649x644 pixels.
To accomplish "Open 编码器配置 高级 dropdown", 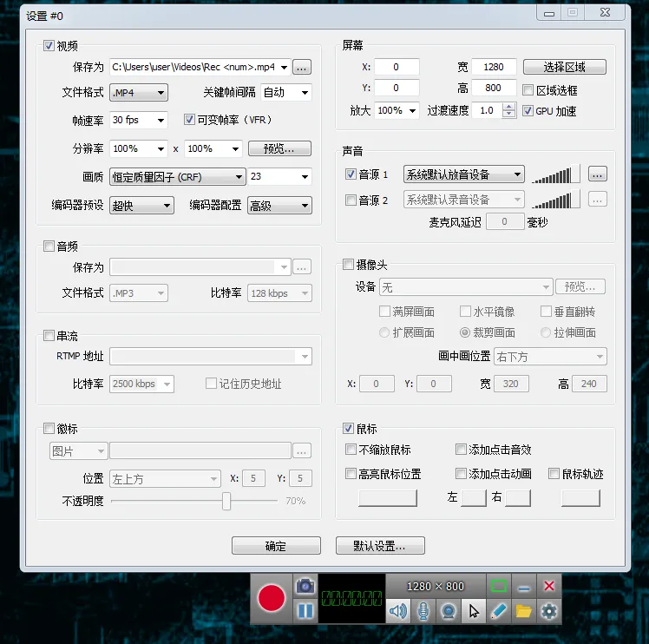I will coord(279,206).
